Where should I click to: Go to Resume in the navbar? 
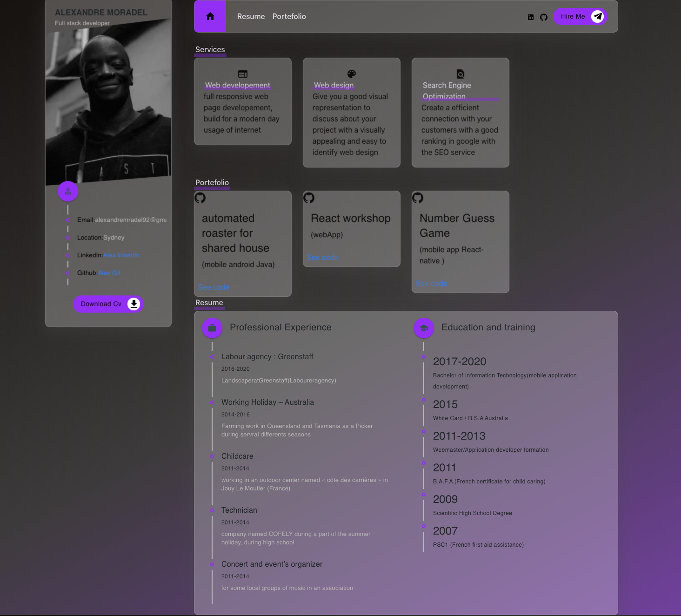tap(251, 16)
